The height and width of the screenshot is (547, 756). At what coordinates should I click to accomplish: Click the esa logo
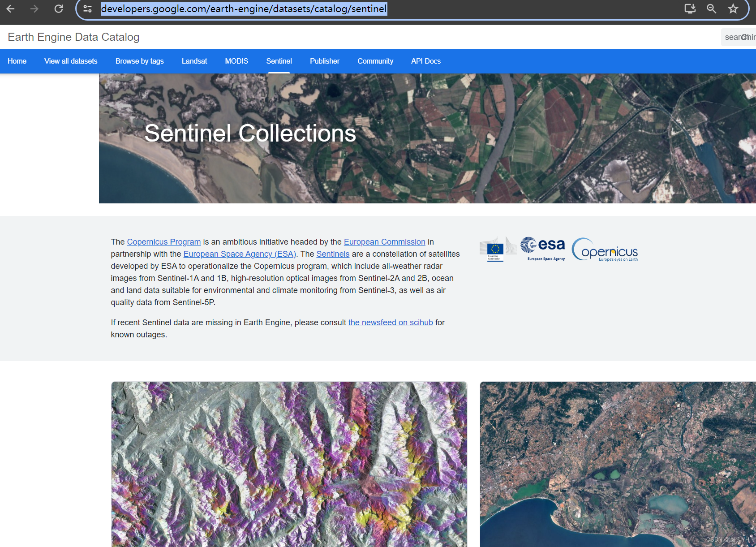543,249
